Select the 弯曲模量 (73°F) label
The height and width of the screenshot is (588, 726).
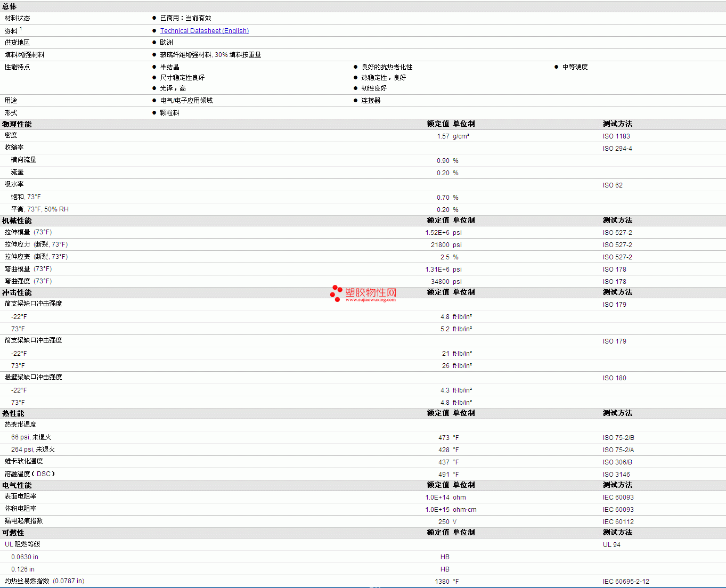pos(28,269)
